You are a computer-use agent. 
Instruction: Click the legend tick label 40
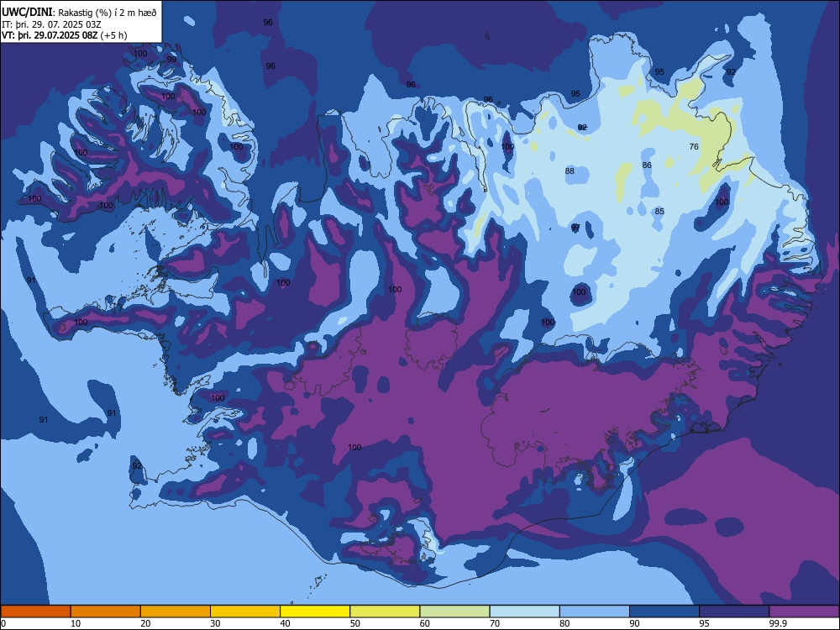(x=286, y=623)
